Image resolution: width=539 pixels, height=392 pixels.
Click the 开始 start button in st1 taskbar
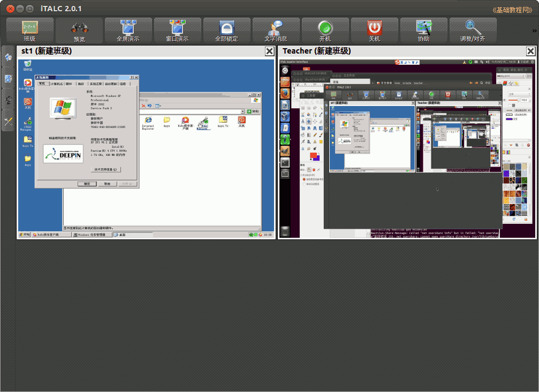[x=25, y=235]
